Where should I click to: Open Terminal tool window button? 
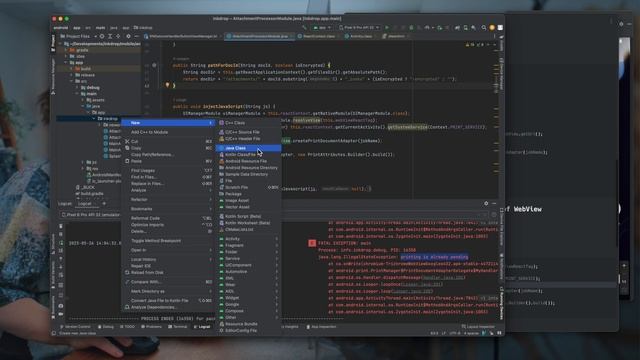point(178,327)
